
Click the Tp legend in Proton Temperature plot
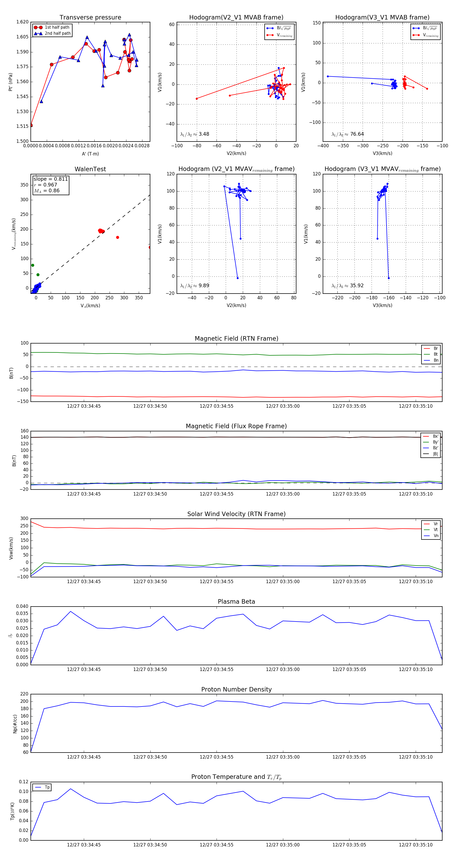click(42, 788)
